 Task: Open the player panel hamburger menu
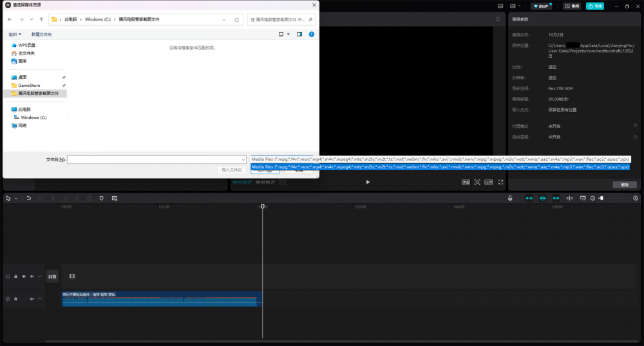(498, 19)
